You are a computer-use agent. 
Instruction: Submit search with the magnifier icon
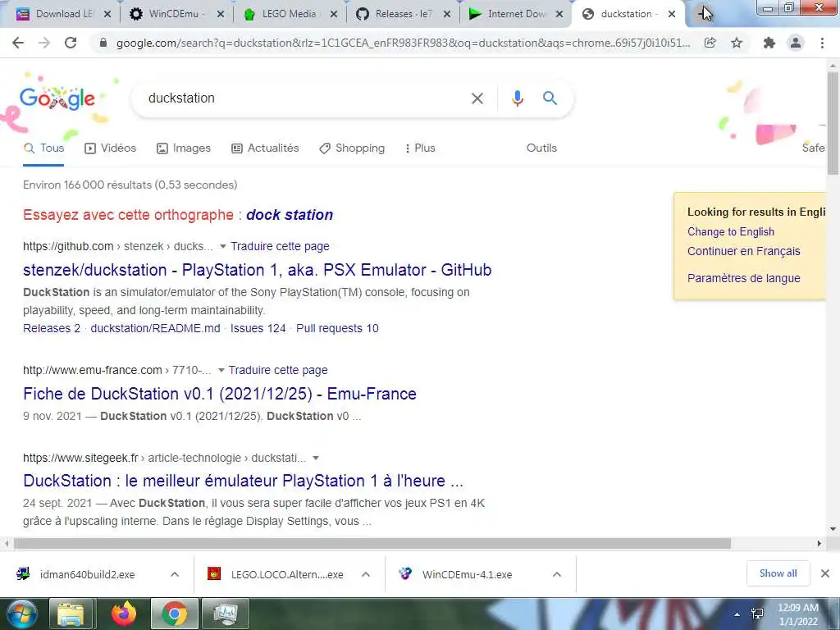(x=550, y=98)
